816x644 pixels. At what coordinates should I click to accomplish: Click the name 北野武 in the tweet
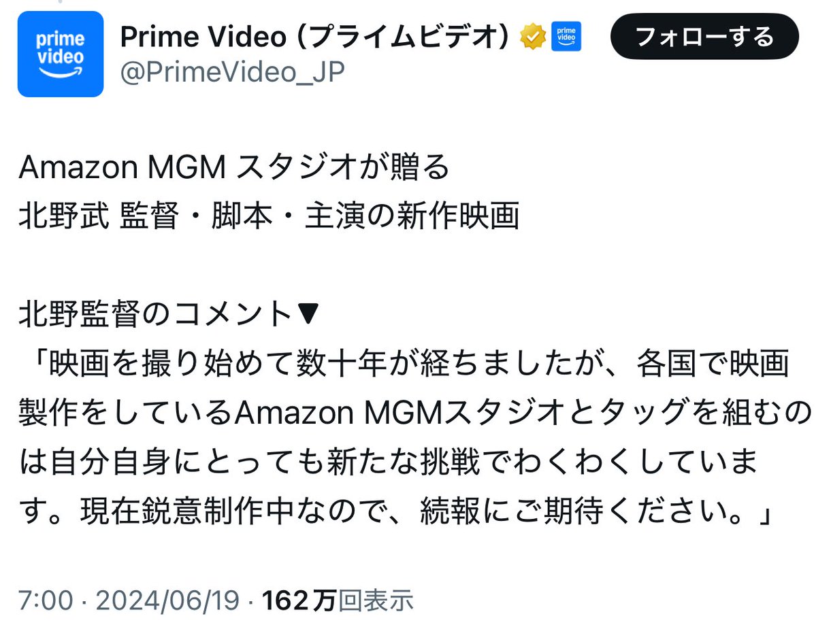tap(64, 216)
